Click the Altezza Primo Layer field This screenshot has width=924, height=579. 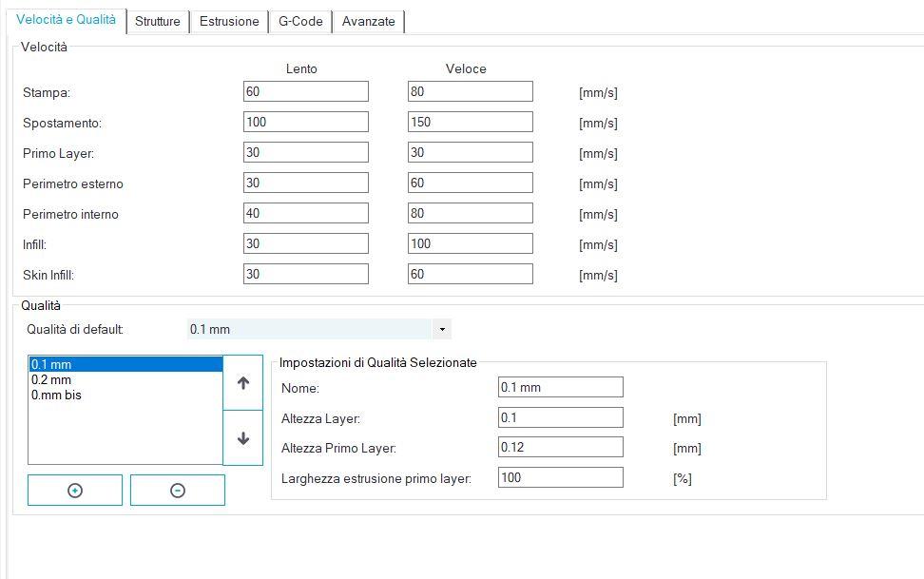pyautogui.click(x=561, y=447)
